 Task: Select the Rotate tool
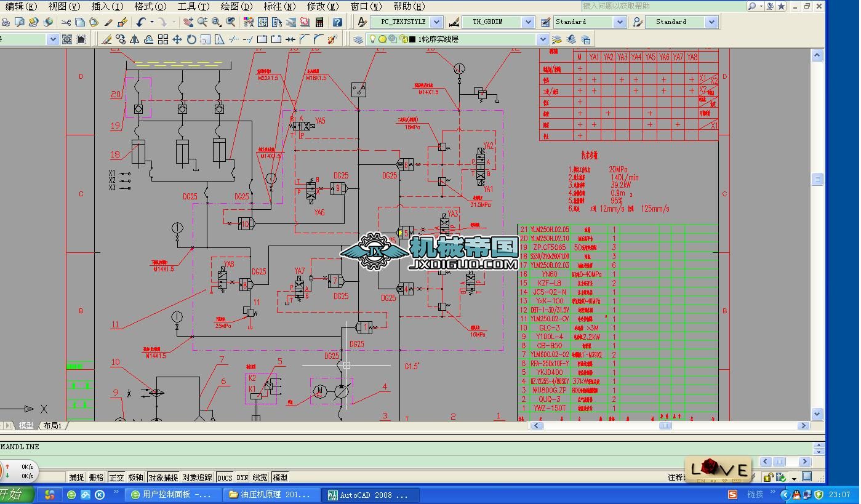point(191,39)
